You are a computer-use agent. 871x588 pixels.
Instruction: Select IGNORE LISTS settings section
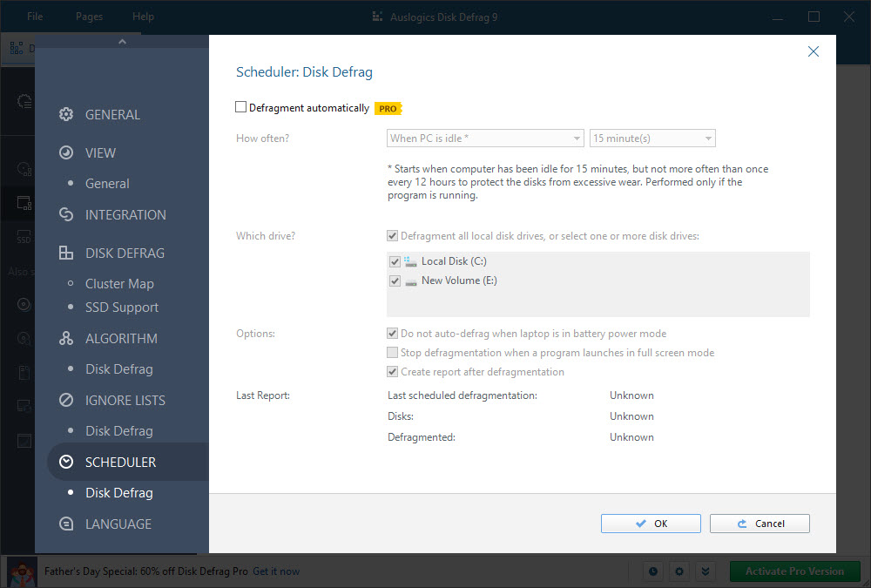click(125, 400)
